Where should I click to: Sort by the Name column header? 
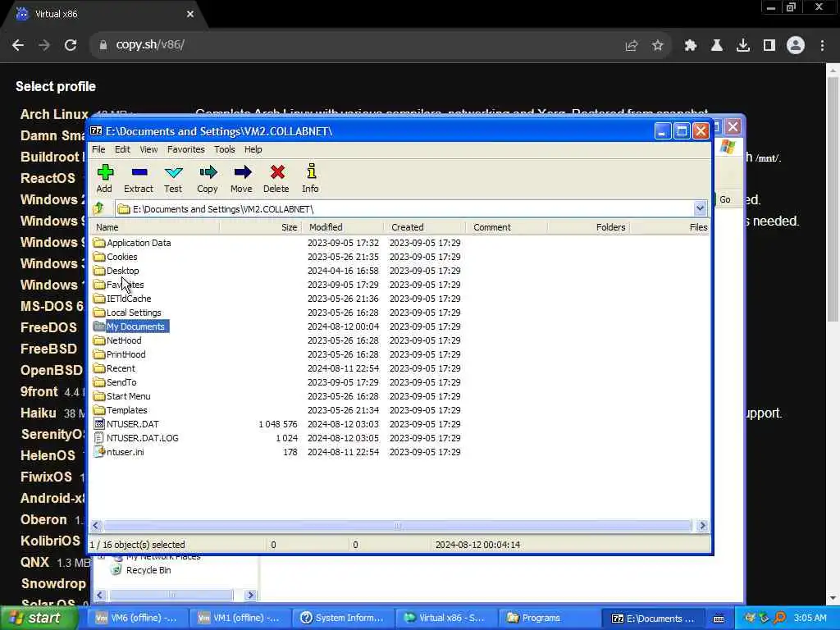(154, 227)
